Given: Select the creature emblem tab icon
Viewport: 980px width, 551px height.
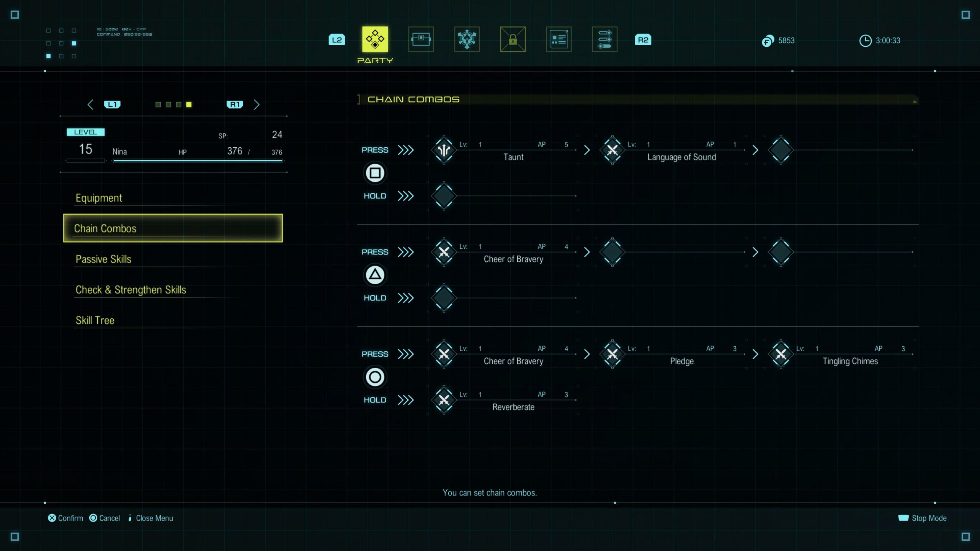Looking at the screenshot, I should click(467, 39).
